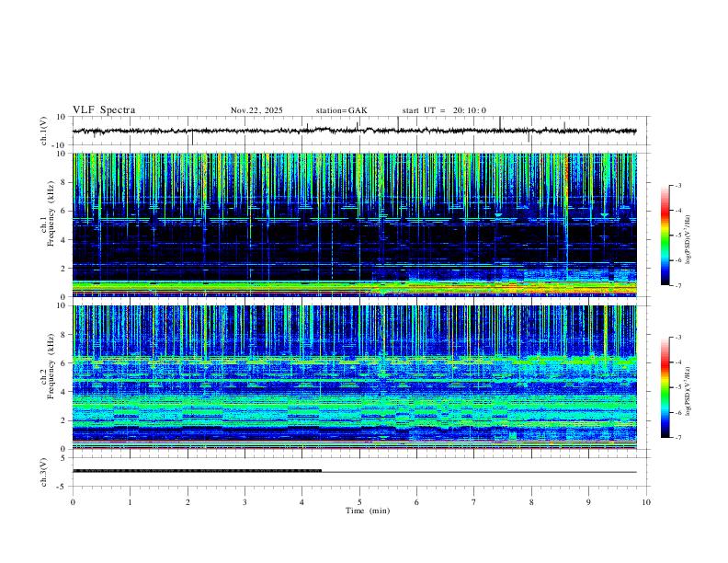728x563 pixels.
Task: Click the "-5" label on ch.1 colorbar
Action: pos(677,236)
